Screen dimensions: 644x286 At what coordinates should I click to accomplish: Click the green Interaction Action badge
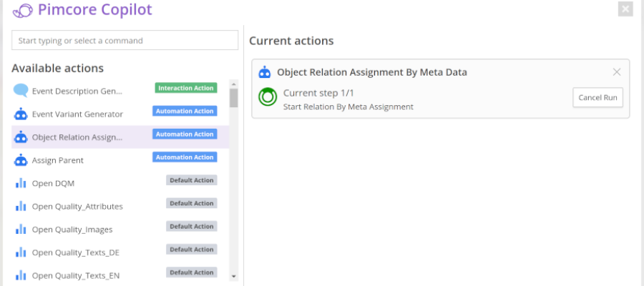tap(186, 88)
